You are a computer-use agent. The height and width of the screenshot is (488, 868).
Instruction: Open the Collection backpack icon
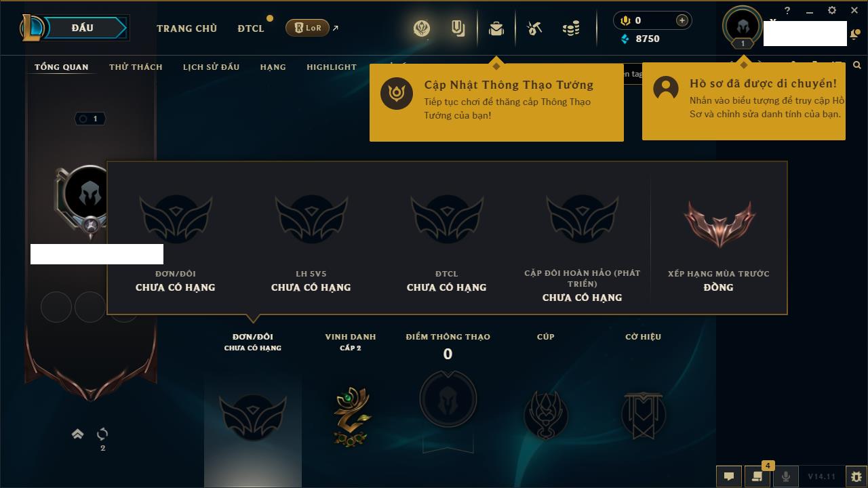click(x=496, y=28)
